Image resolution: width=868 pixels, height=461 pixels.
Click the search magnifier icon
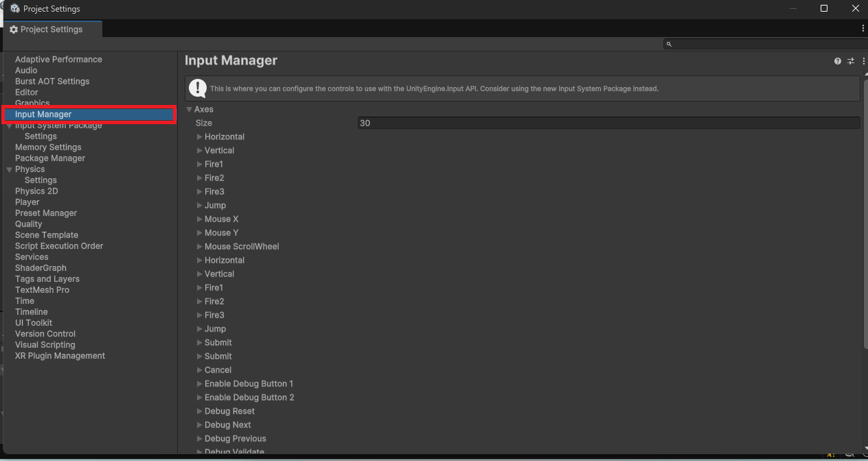[x=669, y=43]
